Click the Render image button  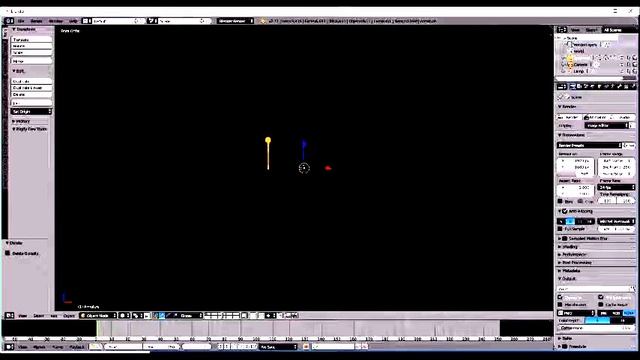pyautogui.click(x=569, y=117)
